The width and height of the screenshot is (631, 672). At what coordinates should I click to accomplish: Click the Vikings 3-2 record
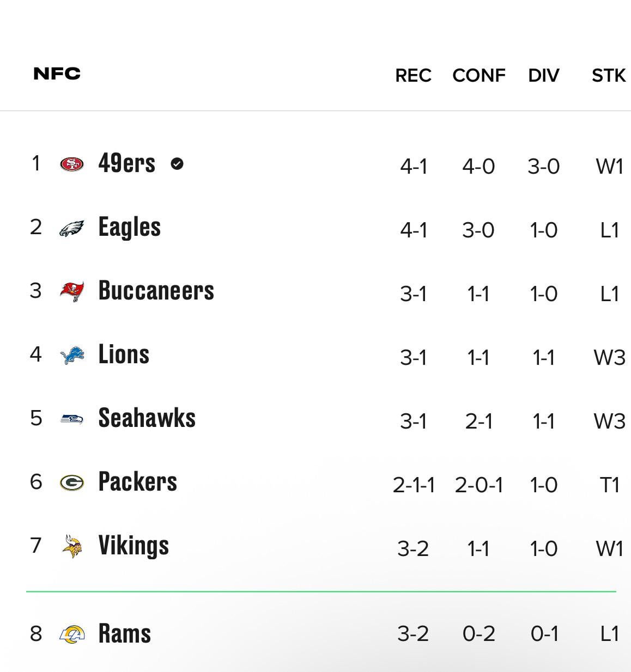(413, 548)
